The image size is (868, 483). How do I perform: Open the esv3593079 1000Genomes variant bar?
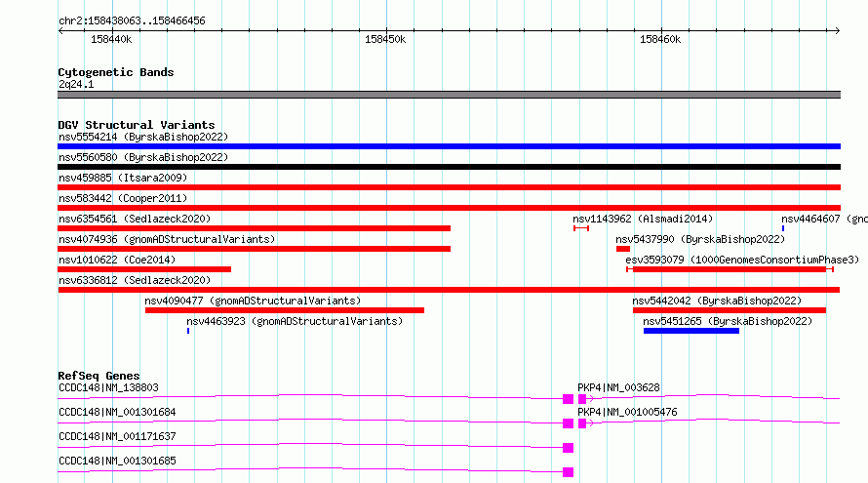730,269
